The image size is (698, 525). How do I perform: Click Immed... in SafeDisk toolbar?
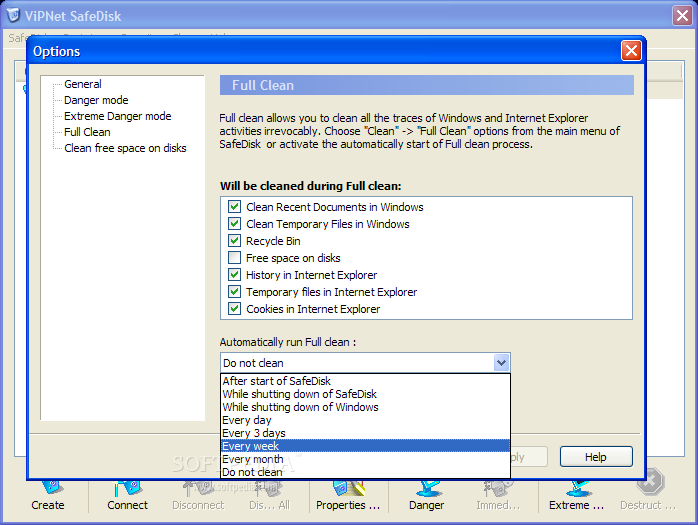(x=498, y=497)
